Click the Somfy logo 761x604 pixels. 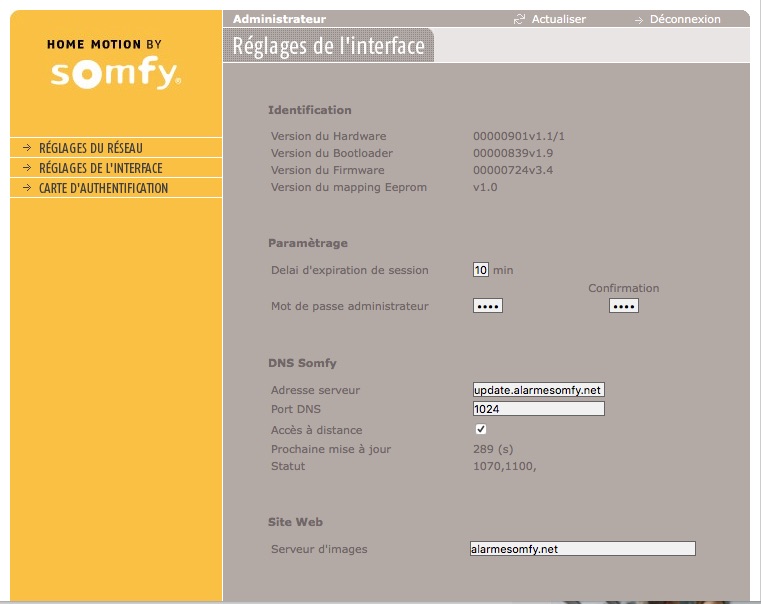tap(116, 73)
